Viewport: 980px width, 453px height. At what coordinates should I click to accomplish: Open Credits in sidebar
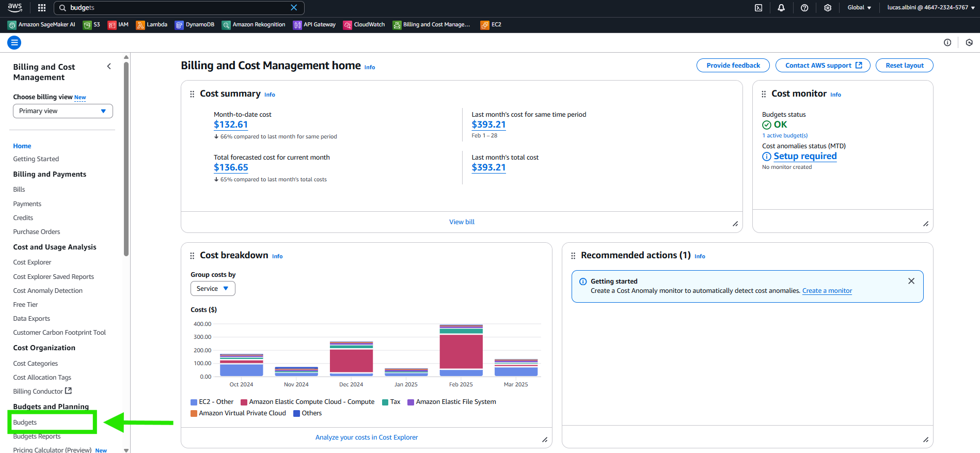pyautogui.click(x=23, y=218)
